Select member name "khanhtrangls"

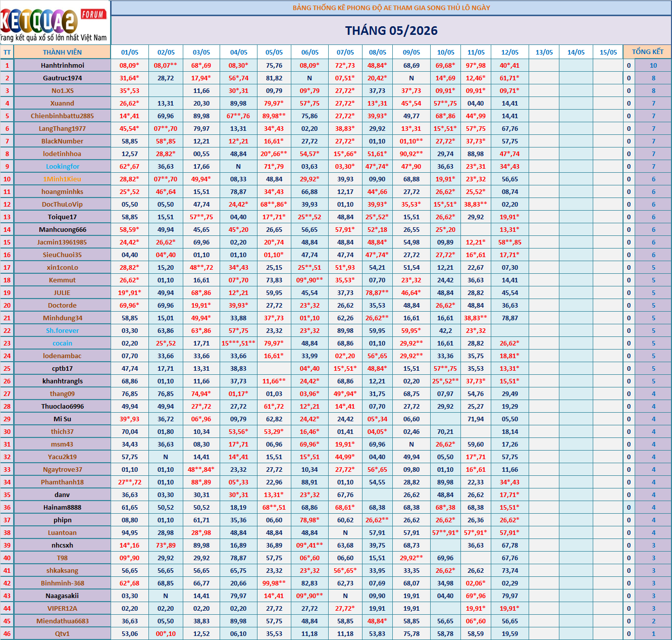pos(63,381)
